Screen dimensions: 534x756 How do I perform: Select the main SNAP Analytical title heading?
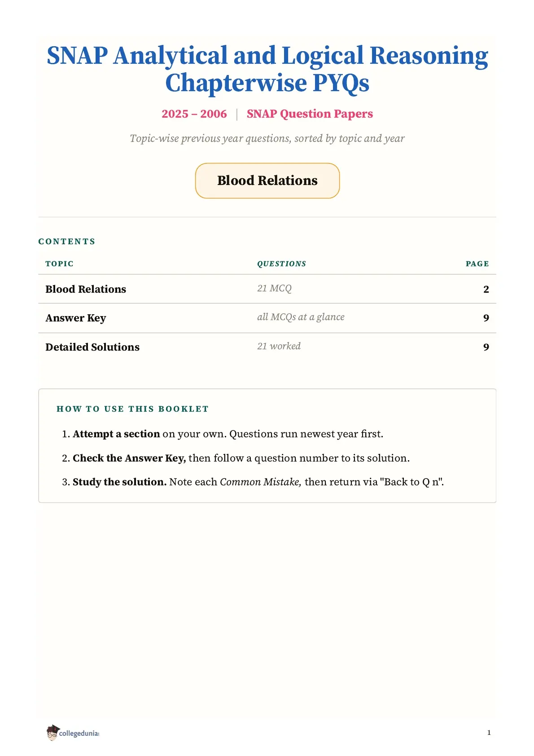(267, 69)
